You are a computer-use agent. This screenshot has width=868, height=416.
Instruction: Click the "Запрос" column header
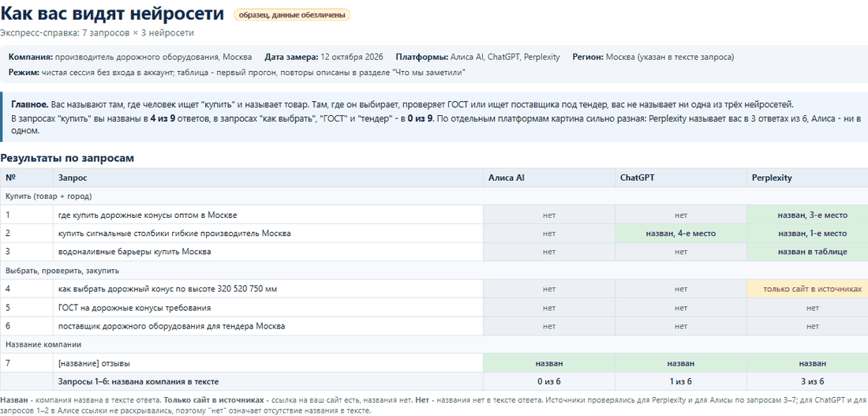[268, 178]
